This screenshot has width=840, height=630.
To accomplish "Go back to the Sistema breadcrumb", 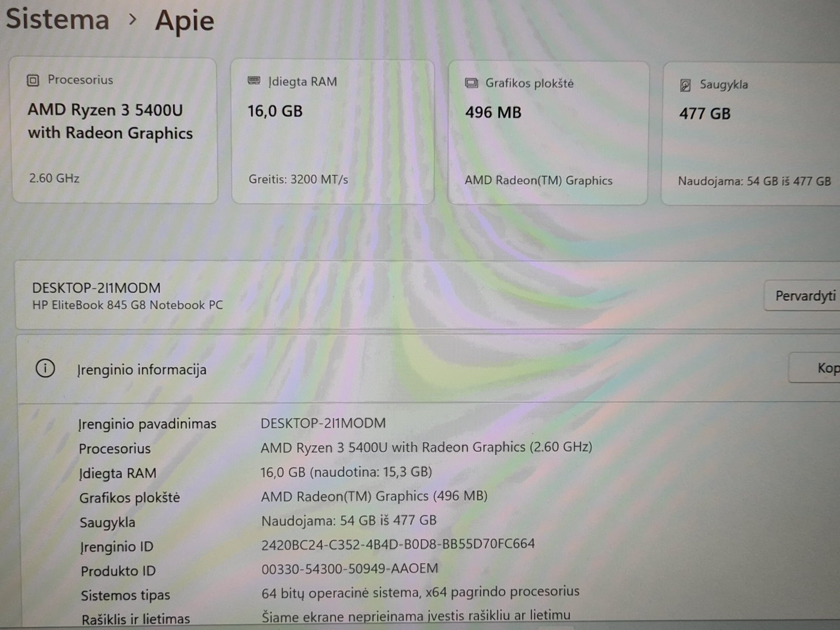I will (58, 19).
